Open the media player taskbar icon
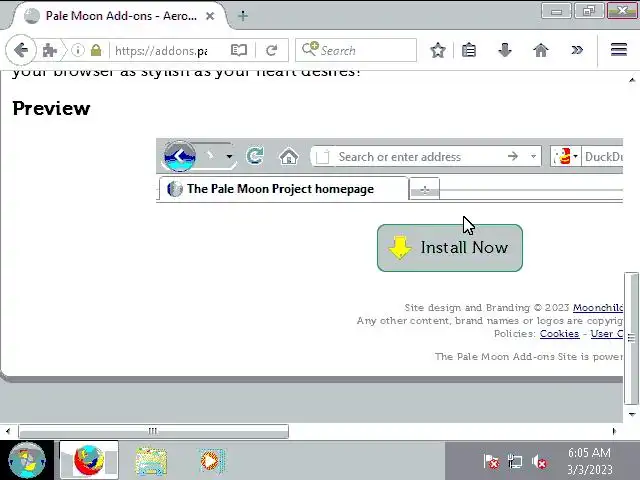 click(211, 461)
